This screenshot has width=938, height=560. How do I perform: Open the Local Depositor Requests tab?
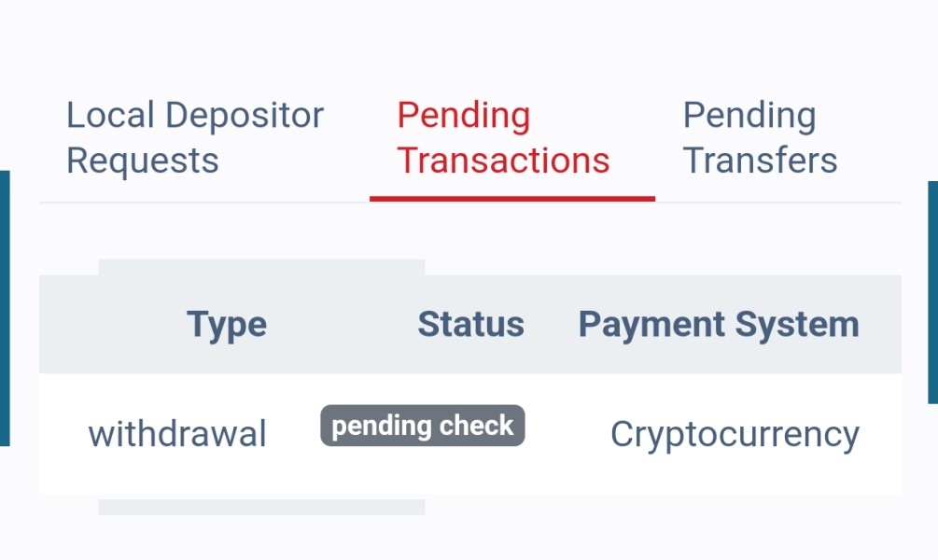(194, 138)
